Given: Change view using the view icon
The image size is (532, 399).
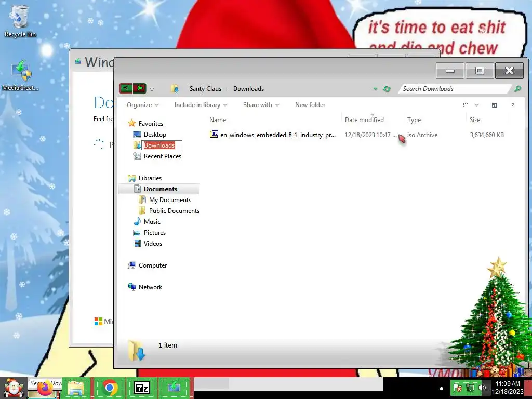Looking at the screenshot, I should coord(465,105).
